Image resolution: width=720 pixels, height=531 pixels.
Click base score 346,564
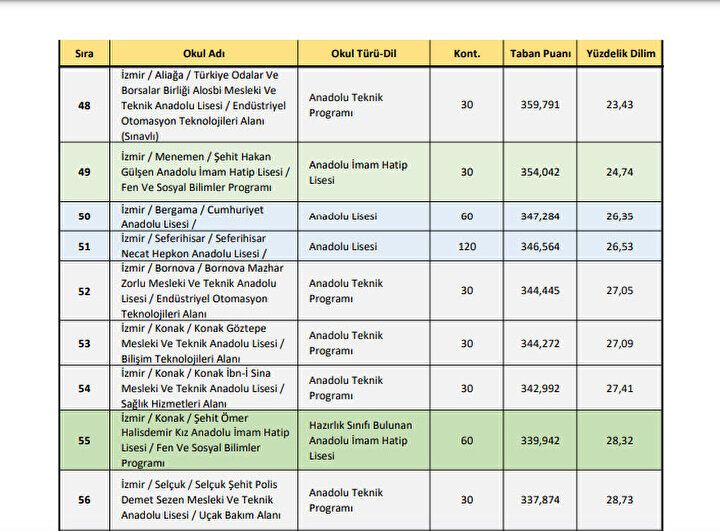pos(540,247)
